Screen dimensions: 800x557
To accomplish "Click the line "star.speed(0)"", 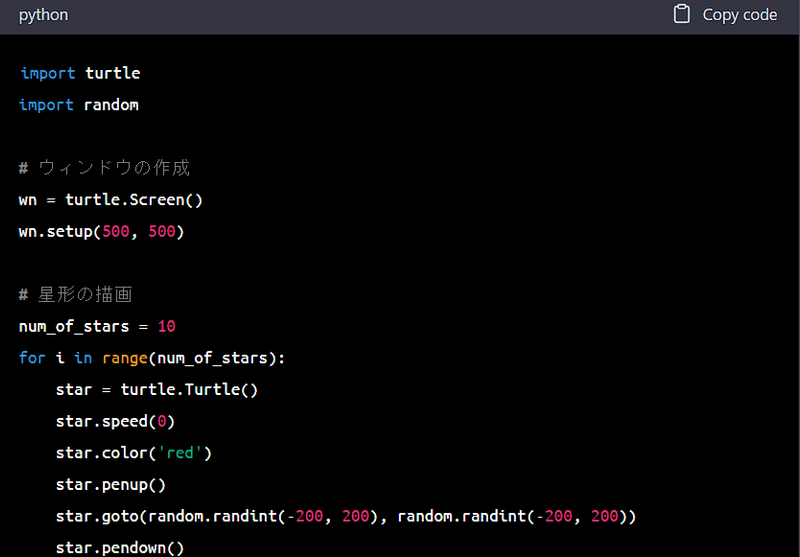I will coord(115,421).
